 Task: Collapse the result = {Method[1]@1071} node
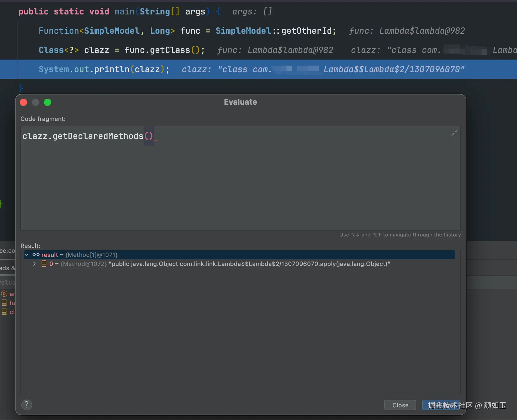tap(27, 255)
